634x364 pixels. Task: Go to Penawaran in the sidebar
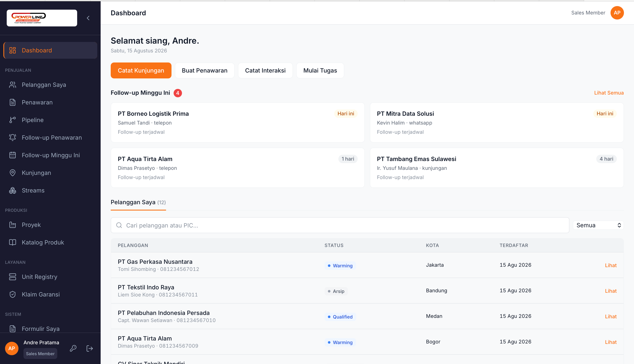tap(50, 102)
